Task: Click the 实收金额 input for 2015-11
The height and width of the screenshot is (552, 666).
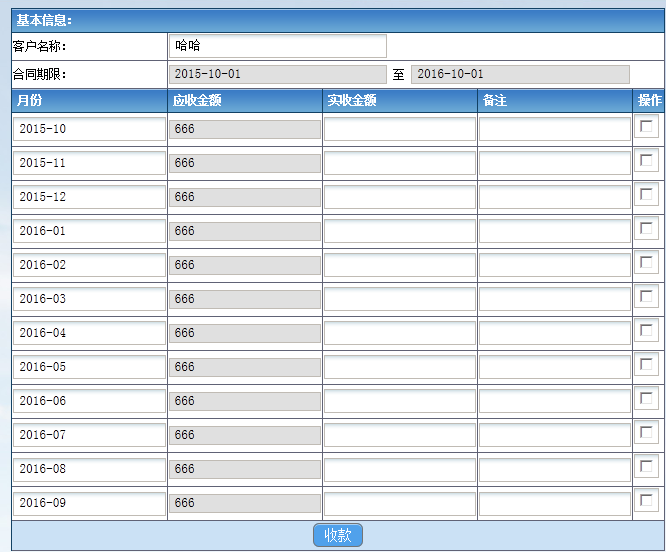Action: [400, 163]
